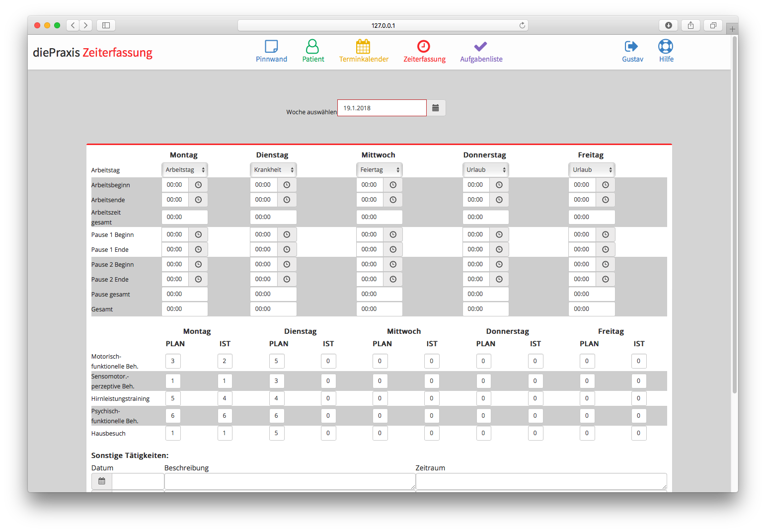Open Montag Arbeitstag dropdown
This screenshot has height=532, width=766.
pyautogui.click(x=185, y=170)
